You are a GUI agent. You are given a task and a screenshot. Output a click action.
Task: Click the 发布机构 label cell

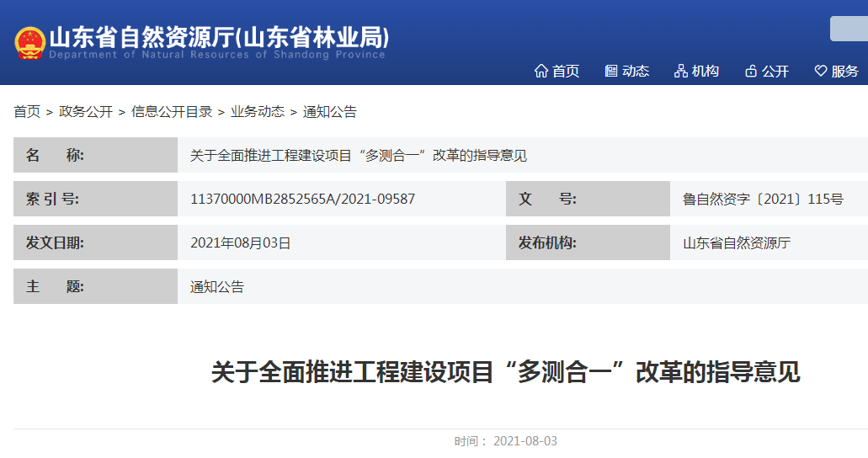pyautogui.click(x=588, y=242)
